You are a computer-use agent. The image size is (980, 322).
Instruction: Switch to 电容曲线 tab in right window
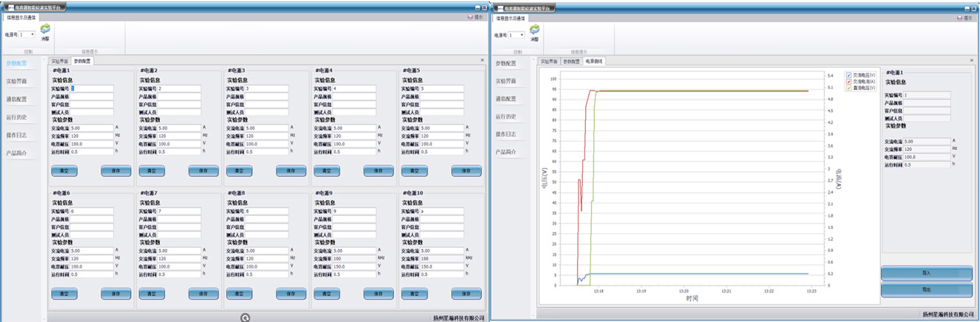coord(593,61)
